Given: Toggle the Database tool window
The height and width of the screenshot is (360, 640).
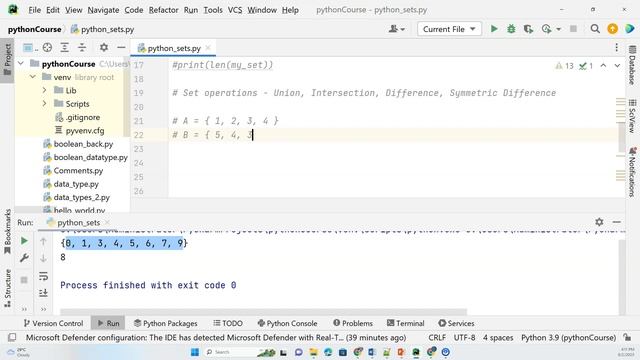Looking at the screenshot, I should 632,65.
